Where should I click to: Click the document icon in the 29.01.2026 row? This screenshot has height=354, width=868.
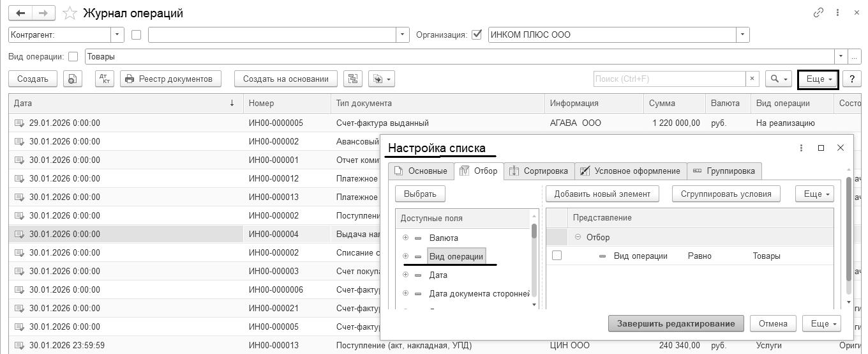tap(19, 123)
